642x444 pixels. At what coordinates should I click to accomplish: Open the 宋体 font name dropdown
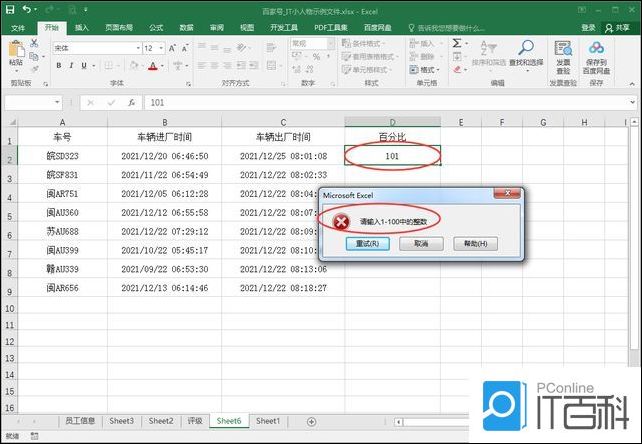[93, 47]
